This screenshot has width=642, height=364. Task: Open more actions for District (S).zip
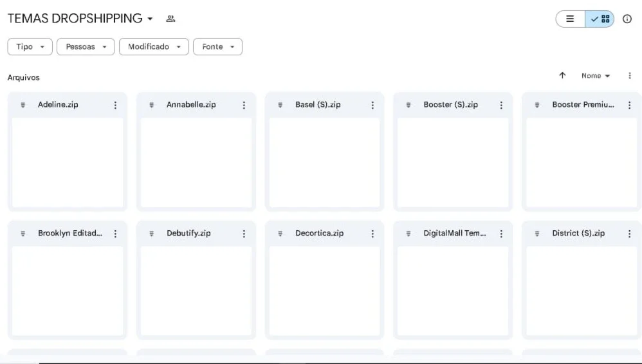pos(629,234)
